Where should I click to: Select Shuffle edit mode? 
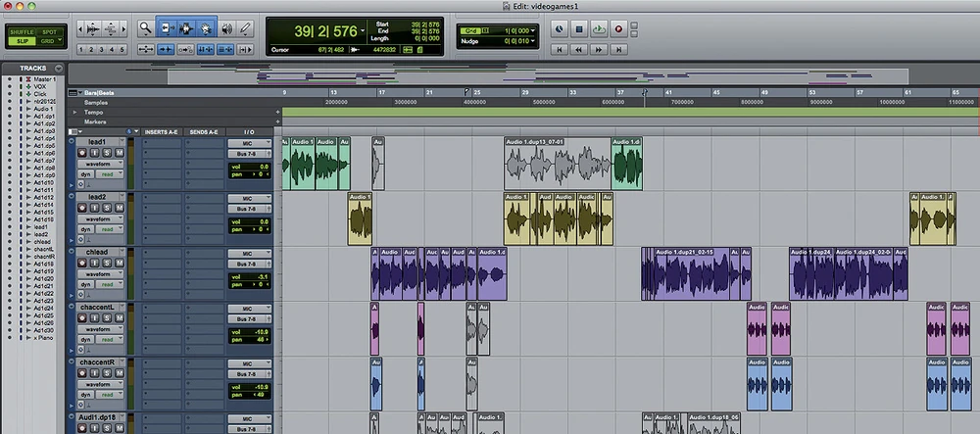tap(22, 32)
